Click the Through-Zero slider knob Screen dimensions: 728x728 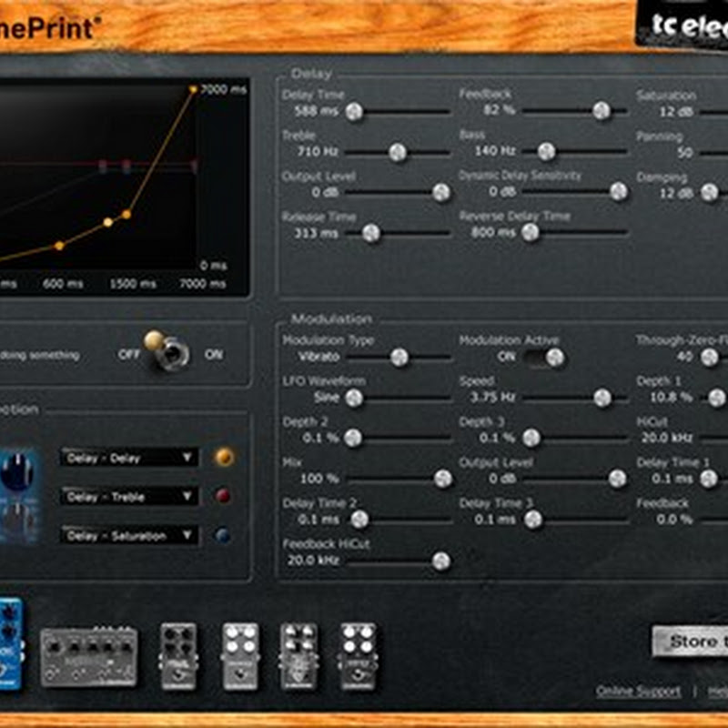coord(709,357)
